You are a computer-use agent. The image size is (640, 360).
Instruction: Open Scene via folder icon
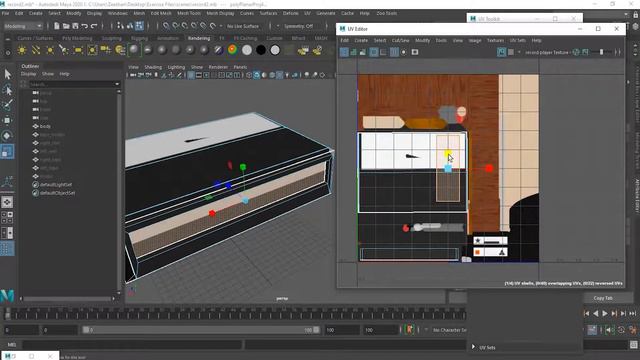click(66, 26)
